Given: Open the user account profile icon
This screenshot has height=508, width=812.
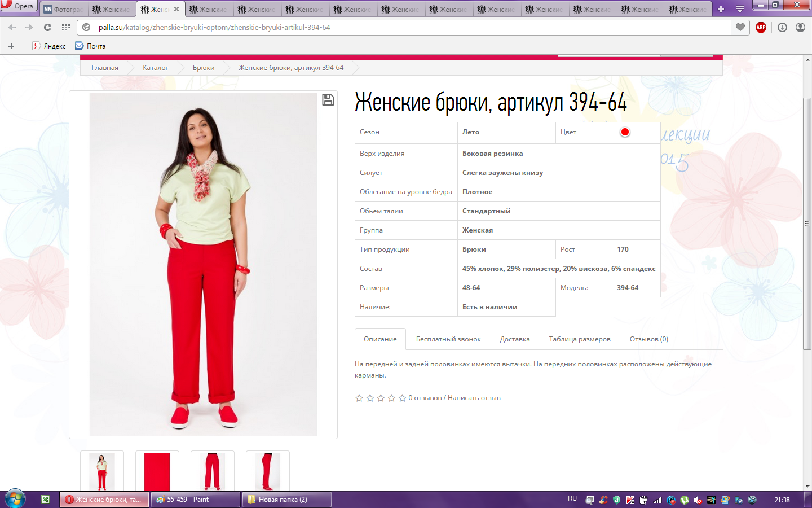Looking at the screenshot, I should pyautogui.click(x=800, y=27).
